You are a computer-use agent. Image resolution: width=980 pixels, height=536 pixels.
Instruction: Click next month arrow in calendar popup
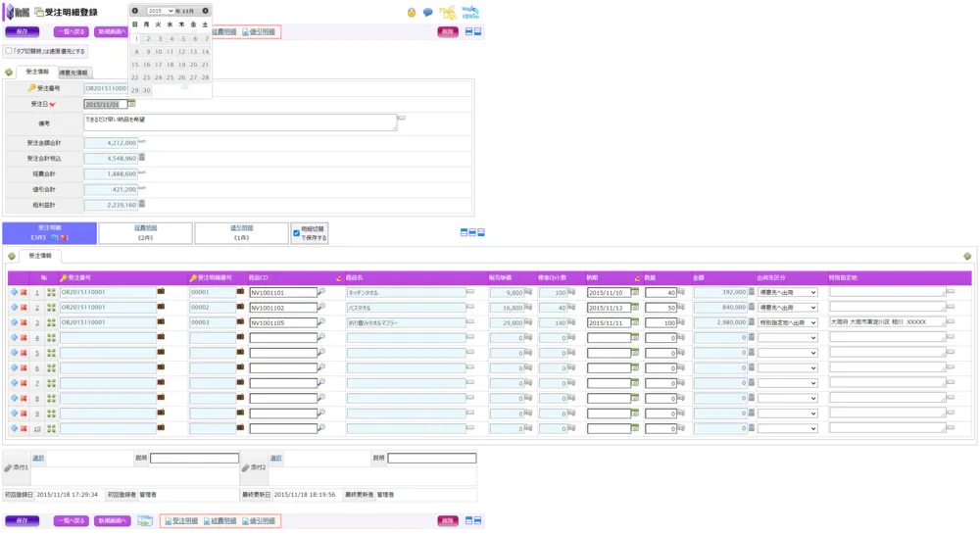click(206, 11)
